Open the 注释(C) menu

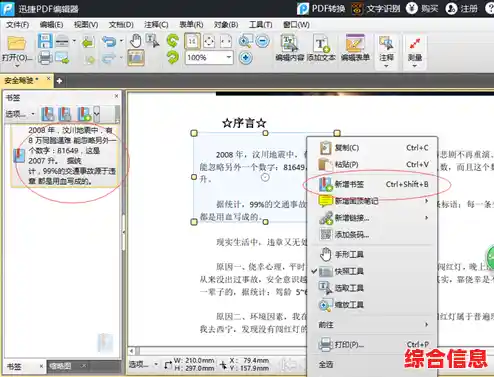tap(156, 25)
